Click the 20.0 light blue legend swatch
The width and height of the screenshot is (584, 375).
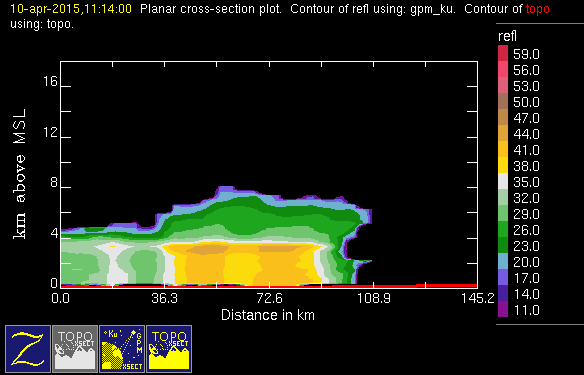(503, 261)
